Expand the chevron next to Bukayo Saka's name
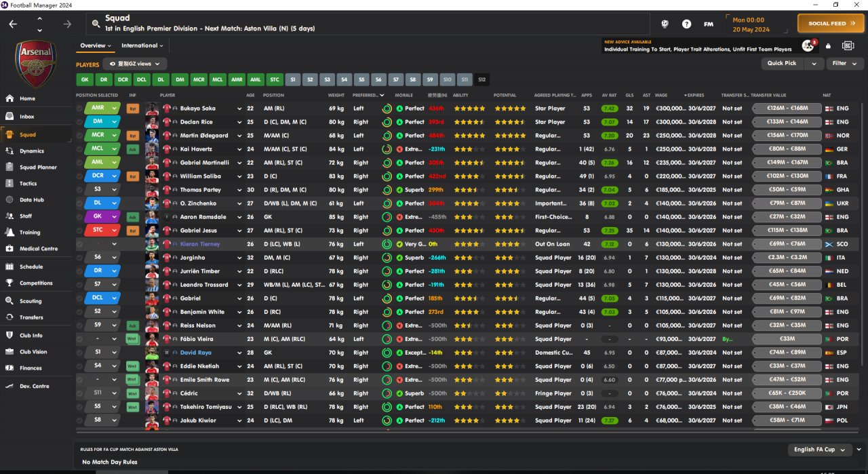 (239, 108)
